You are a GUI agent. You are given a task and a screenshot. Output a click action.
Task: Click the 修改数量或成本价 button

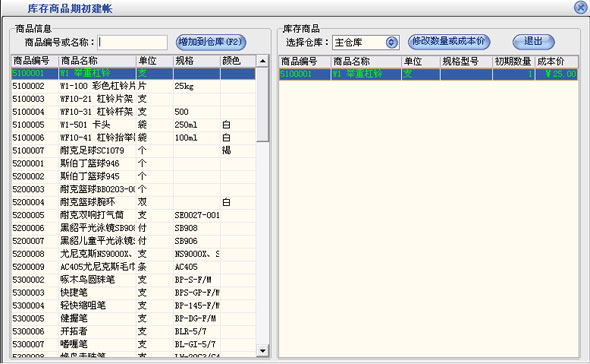(x=449, y=41)
